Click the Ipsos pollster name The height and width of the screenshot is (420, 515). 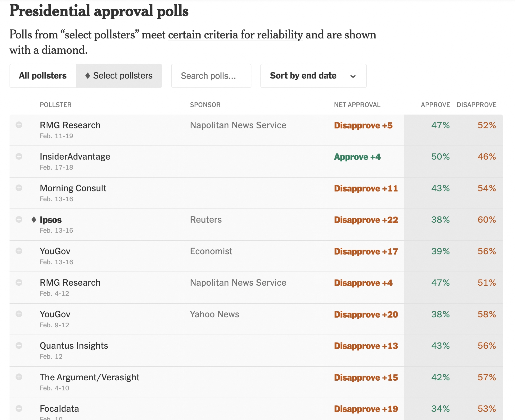click(x=51, y=220)
